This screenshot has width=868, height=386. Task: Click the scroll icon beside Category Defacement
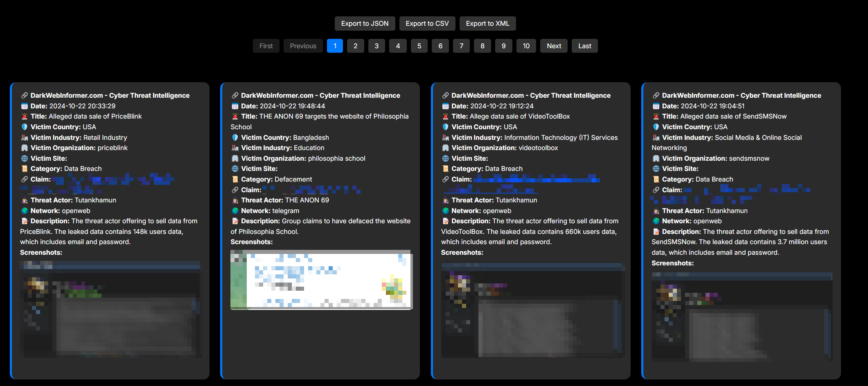point(235,180)
